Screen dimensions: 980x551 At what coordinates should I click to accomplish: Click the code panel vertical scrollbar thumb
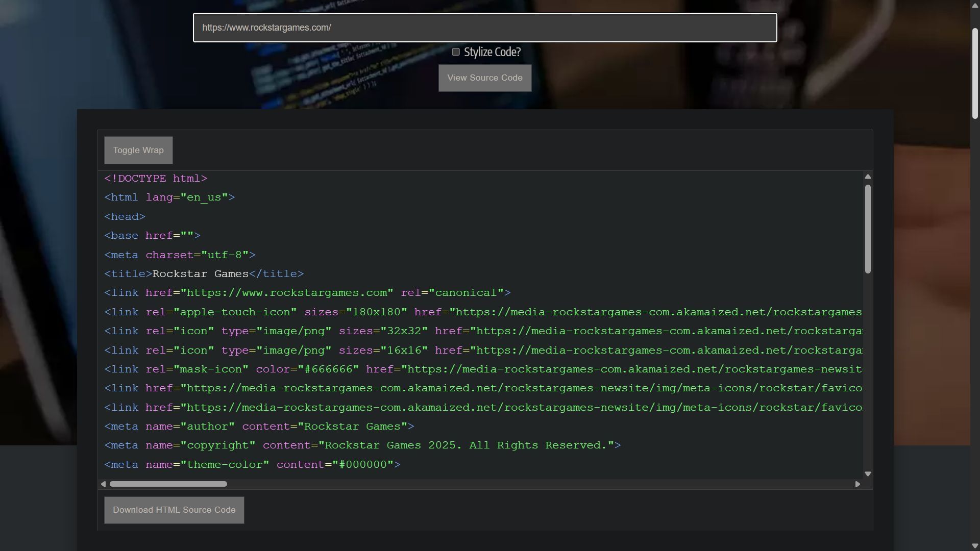pos(868,229)
